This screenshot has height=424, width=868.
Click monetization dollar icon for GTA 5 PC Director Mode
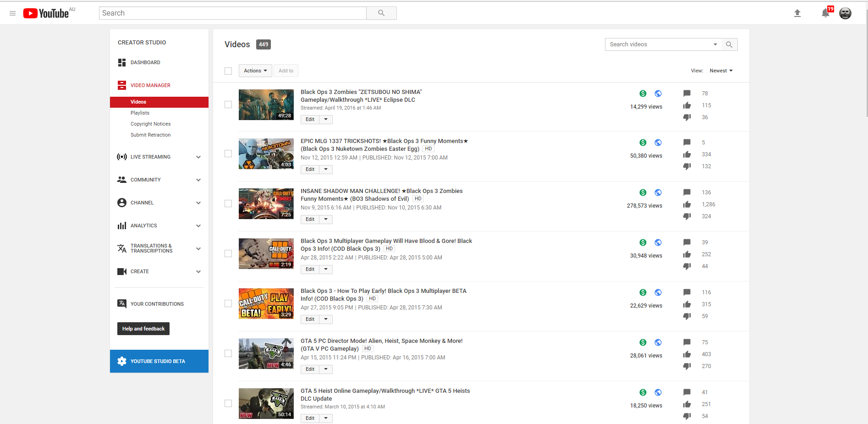tap(643, 342)
